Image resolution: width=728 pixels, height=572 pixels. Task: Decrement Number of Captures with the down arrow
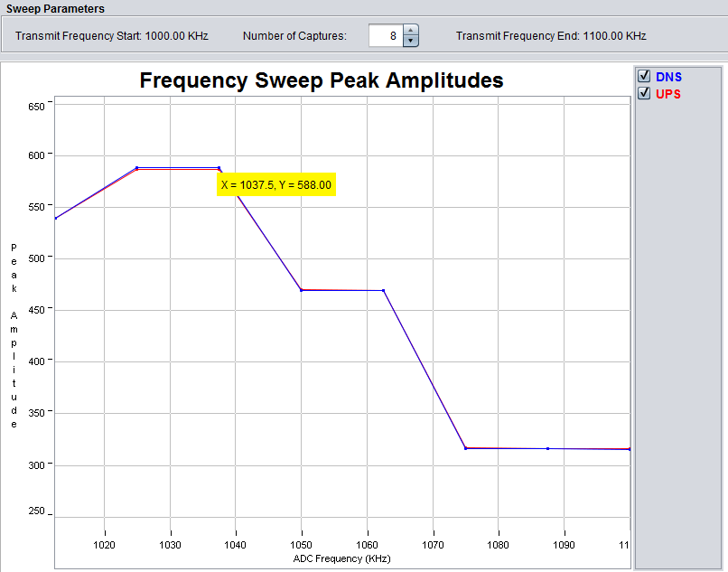point(411,40)
